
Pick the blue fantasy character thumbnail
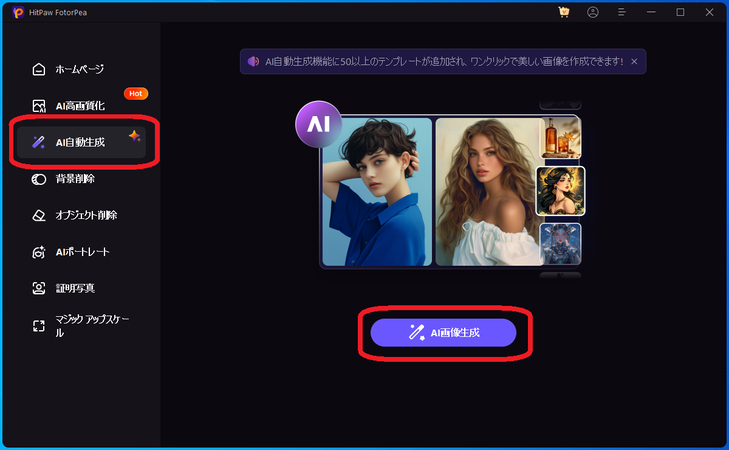coord(560,244)
